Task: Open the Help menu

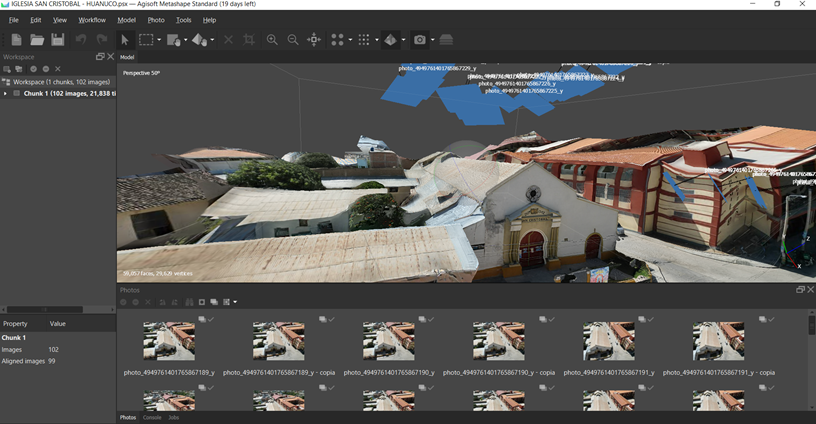Action: coord(209,20)
